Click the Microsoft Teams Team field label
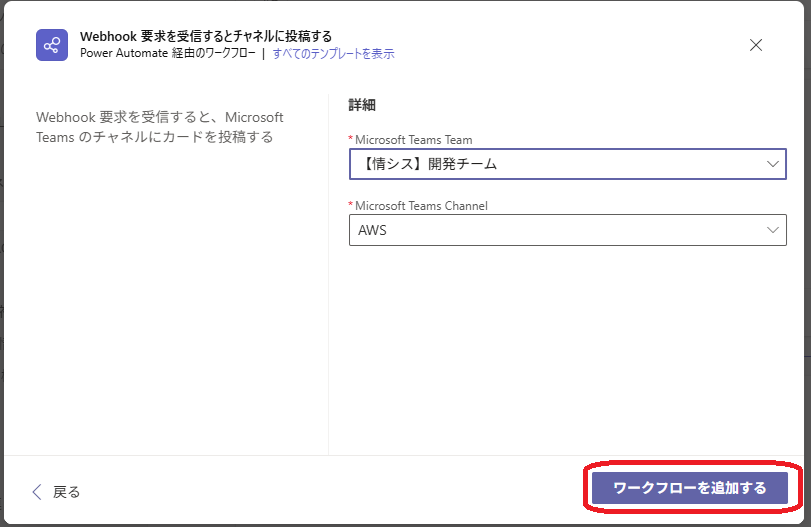 [413, 140]
